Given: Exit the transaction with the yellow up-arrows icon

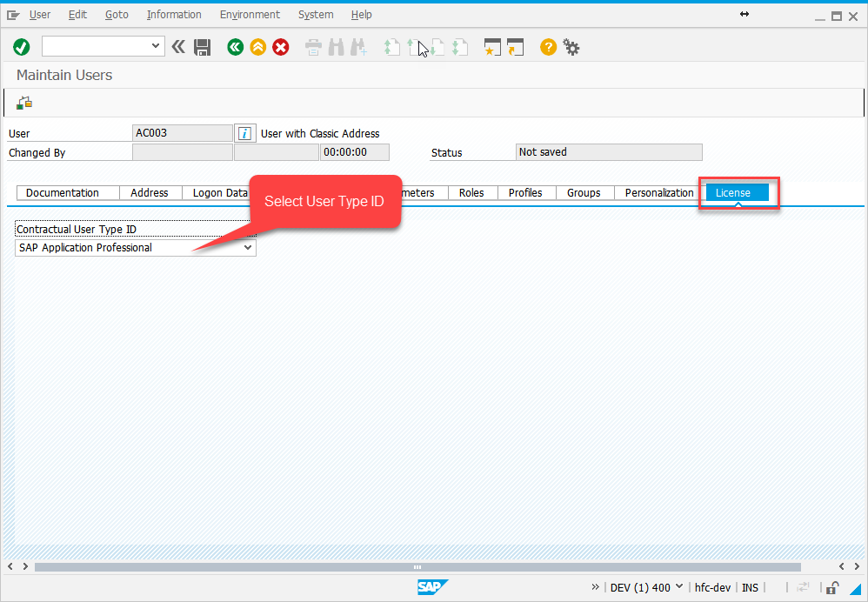Looking at the screenshot, I should (258, 47).
